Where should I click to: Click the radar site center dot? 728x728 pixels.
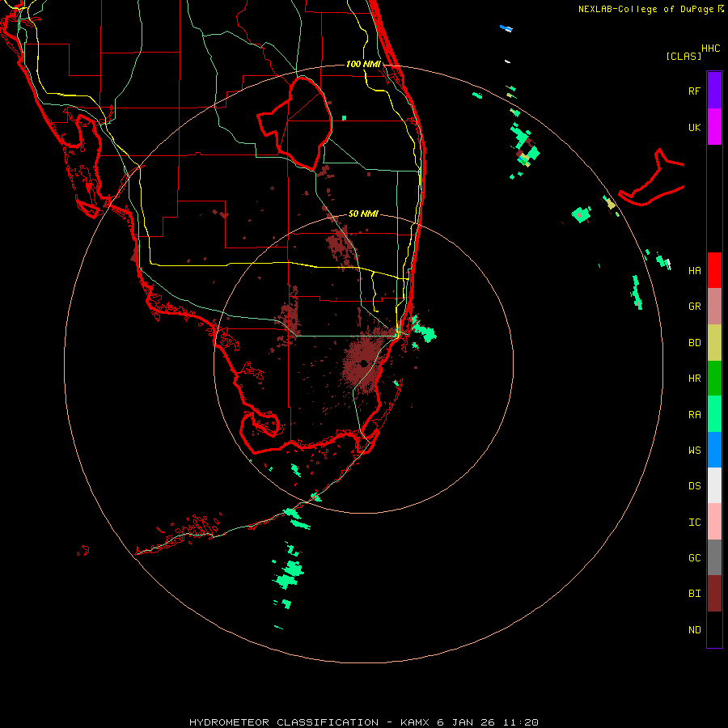(x=363, y=363)
